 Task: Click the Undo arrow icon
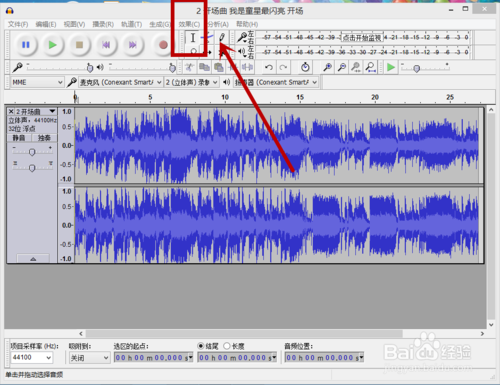point(269,68)
